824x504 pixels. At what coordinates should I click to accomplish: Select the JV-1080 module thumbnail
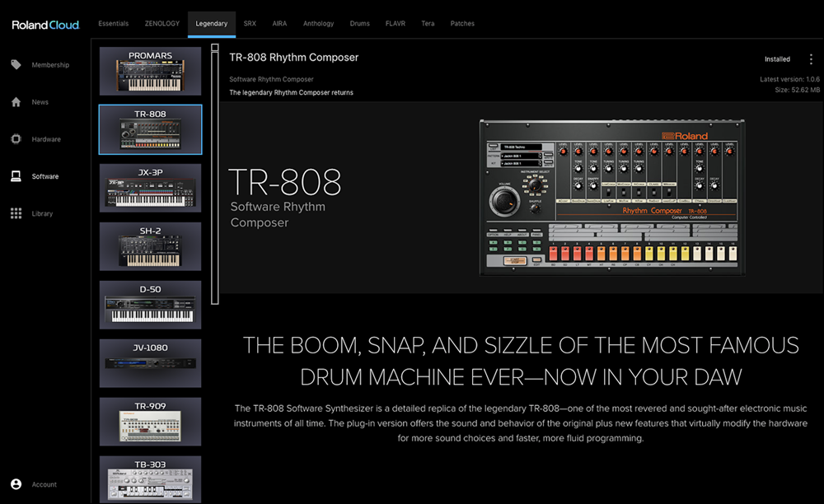click(150, 363)
